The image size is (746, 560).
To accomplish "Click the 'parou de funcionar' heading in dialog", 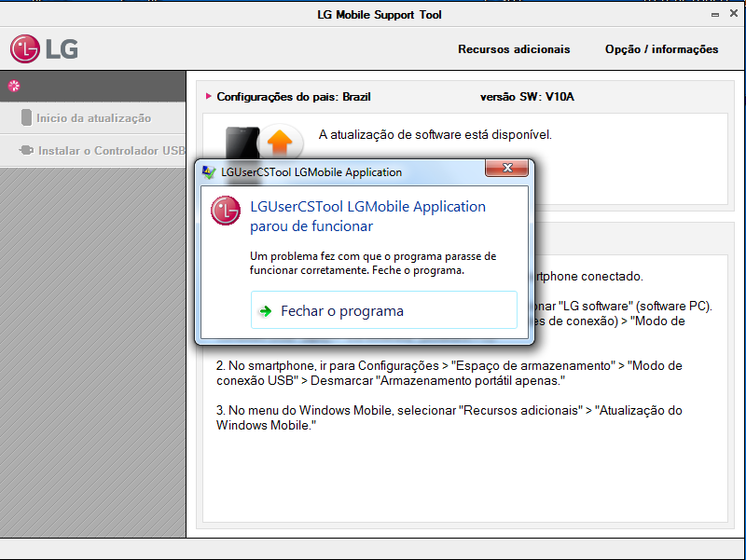I will 311,226.
